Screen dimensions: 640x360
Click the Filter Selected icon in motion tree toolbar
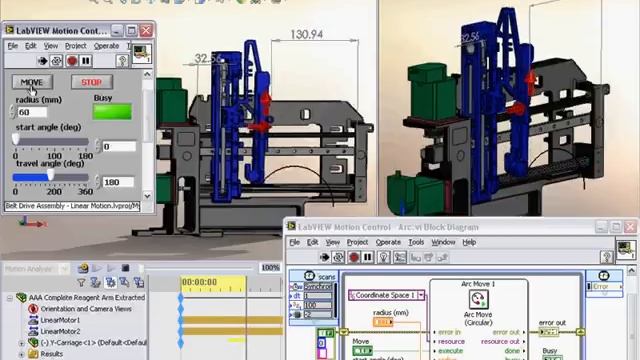[124, 282]
